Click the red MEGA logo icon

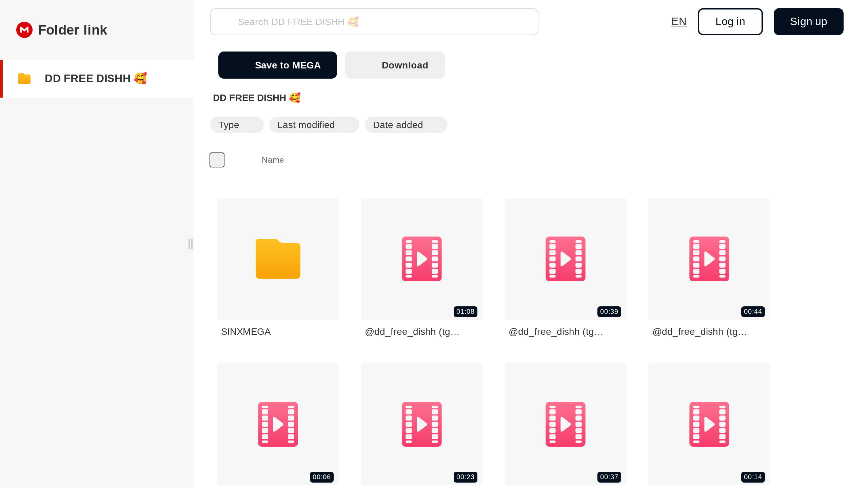24,30
